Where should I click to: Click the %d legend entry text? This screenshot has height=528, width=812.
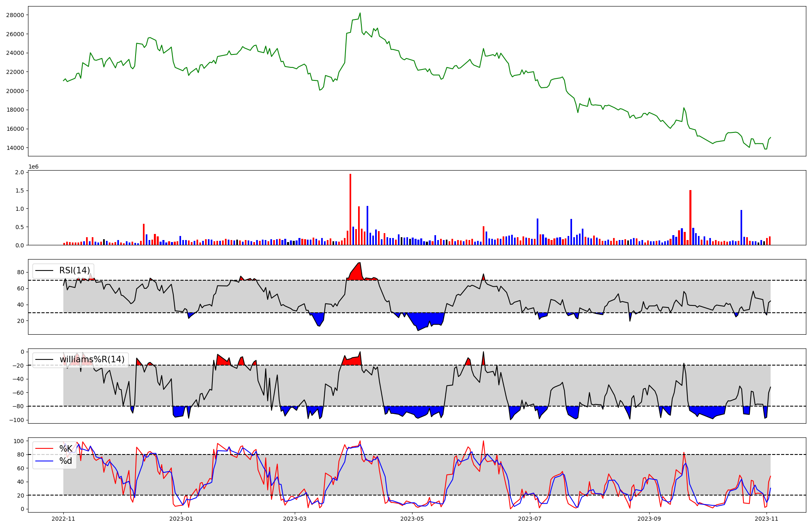tap(66, 461)
